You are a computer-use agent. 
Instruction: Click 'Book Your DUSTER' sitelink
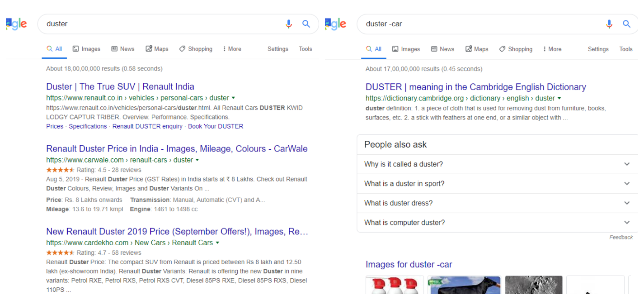pos(216,126)
